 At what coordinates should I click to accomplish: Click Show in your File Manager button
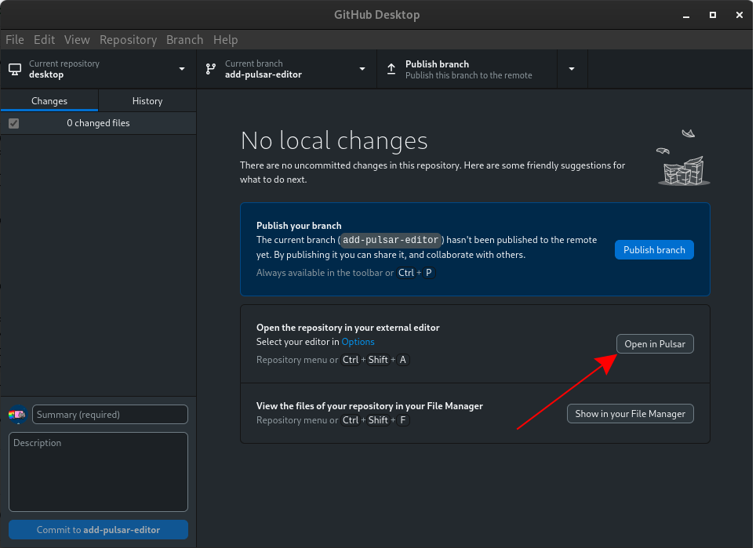pyautogui.click(x=631, y=413)
